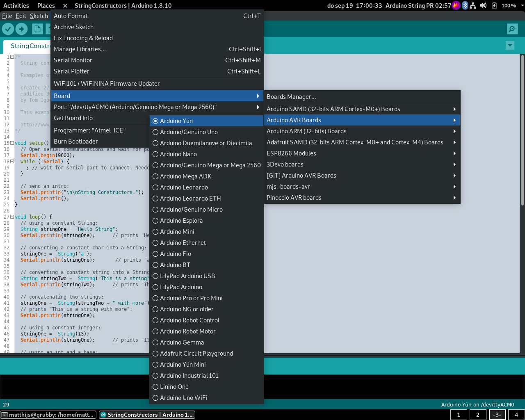Choose Arduino Esplora board
Viewport: 525px width, 420px height.
[x=206, y=221]
